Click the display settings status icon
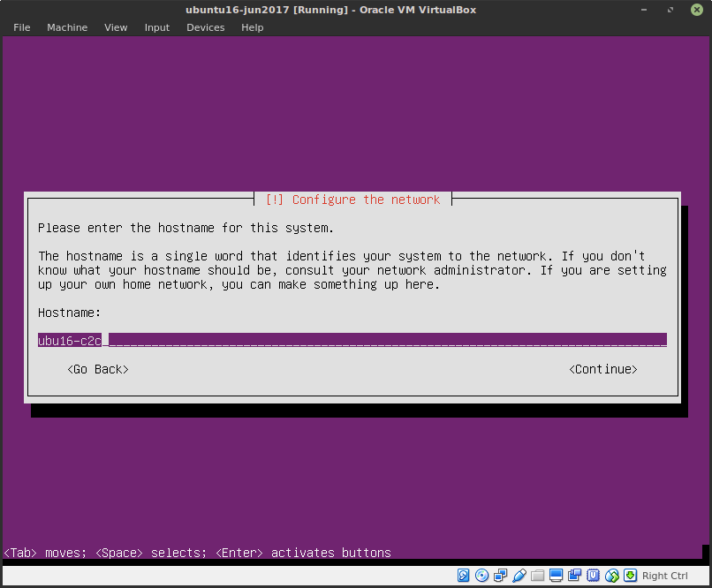Screen dimensions: 712x588 pyautogui.click(x=556, y=575)
